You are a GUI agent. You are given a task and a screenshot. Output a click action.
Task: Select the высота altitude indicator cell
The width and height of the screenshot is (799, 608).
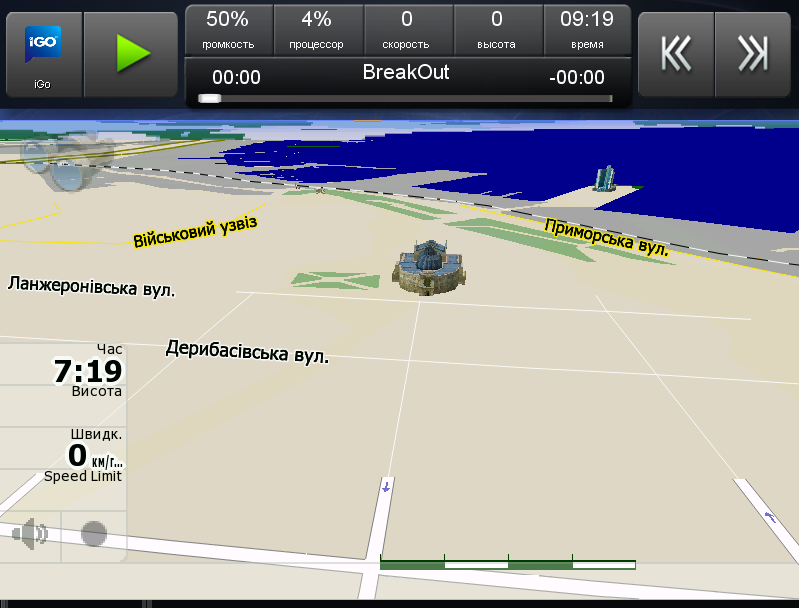(497, 30)
